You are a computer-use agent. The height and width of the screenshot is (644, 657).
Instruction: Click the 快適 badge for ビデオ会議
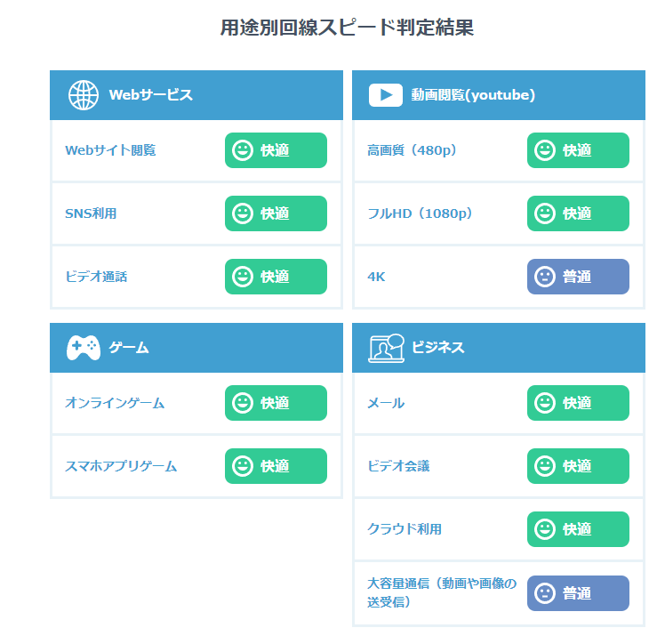(578, 466)
